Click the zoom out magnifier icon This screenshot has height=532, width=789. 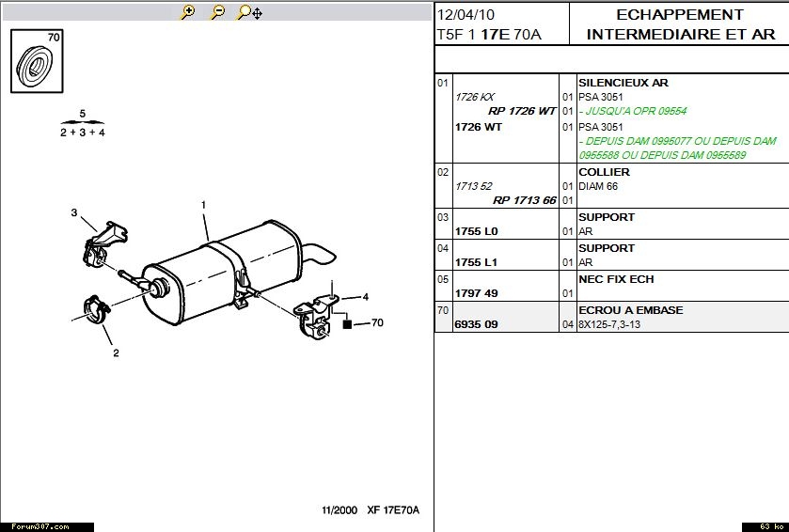tap(217, 12)
